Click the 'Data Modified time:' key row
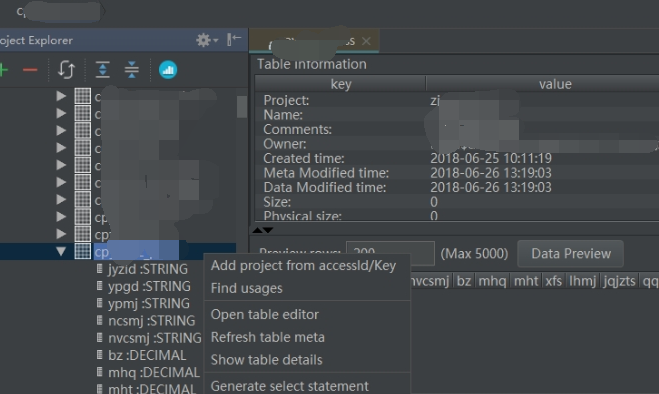The width and height of the screenshot is (659, 394). click(324, 188)
